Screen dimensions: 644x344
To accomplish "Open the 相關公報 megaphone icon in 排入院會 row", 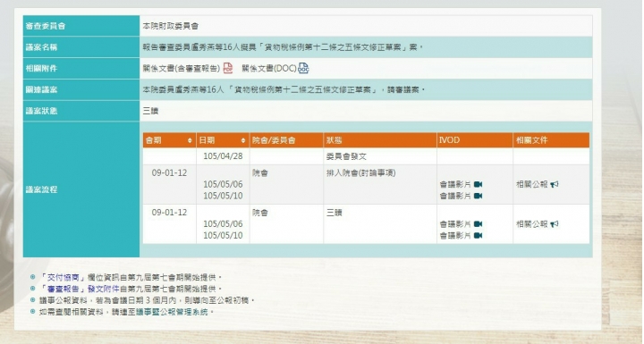I will coord(555,184).
